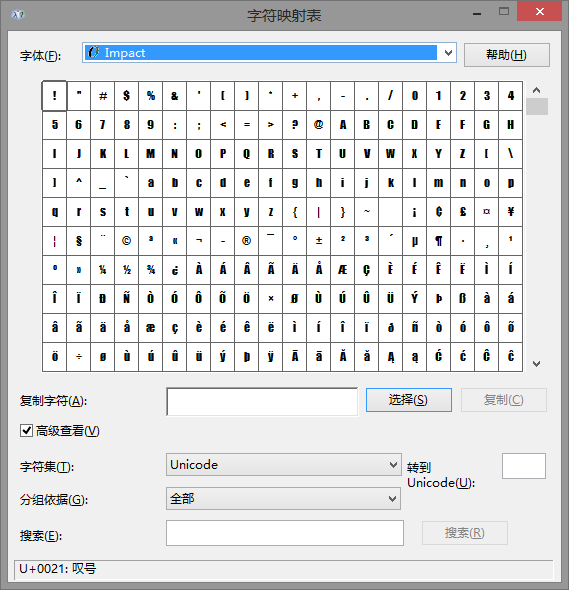This screenshot has width=569, height=590.
Task: Select the one-half ½ character cell
Action: (126, 269)
